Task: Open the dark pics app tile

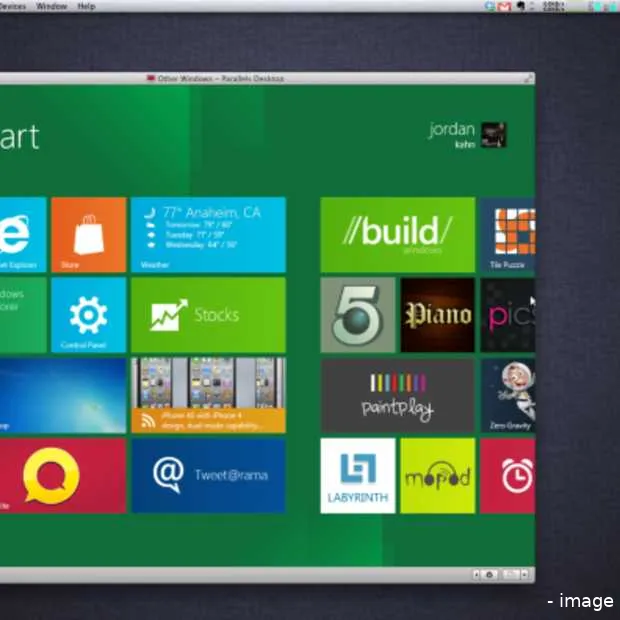Action: [x=508, y=315]
